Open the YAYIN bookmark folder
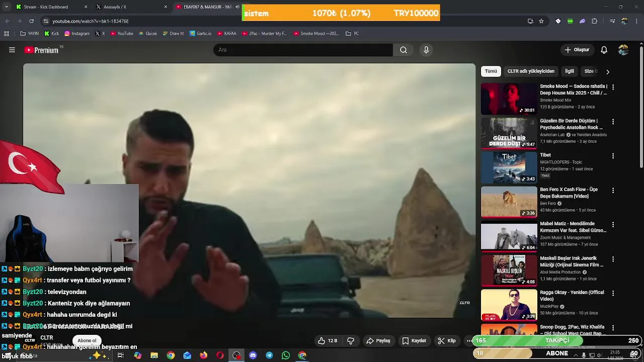The width and height of the screenshot is (644, 362). (x=29, y=34)
